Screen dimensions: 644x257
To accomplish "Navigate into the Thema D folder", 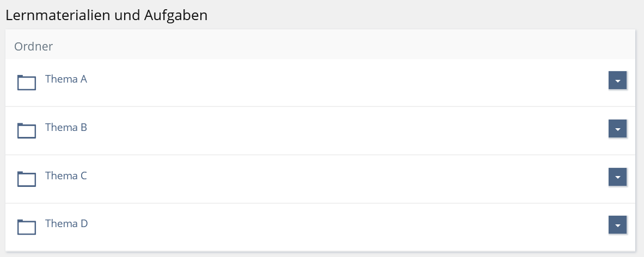I will click(x=66, y=224).
